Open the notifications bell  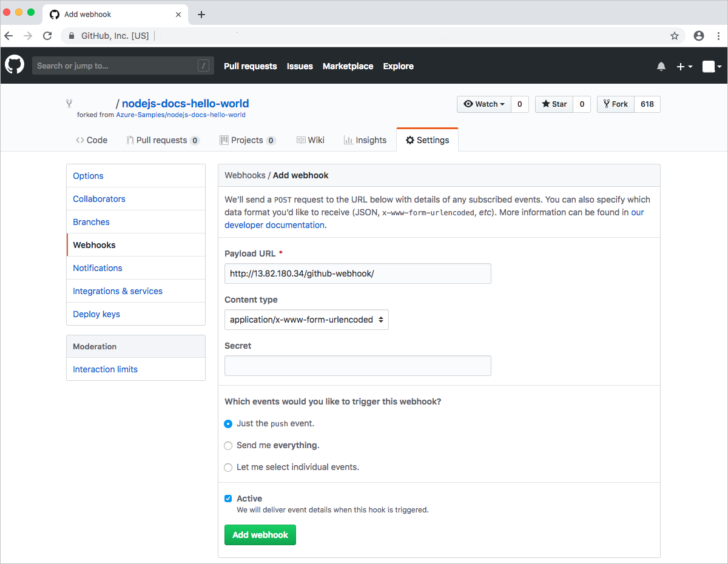point(661,65)
